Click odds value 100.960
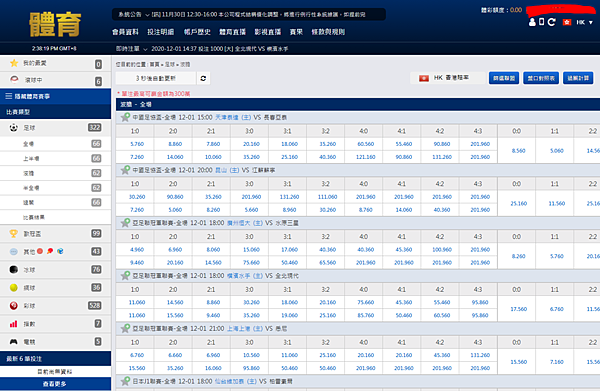This screenshot has height=391, width=600. click(x=442, y=250)
